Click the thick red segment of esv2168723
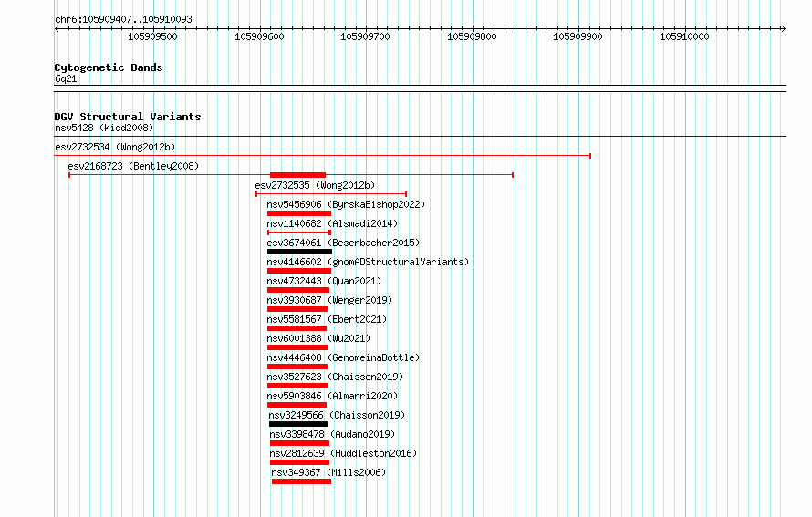The image size is (812, 517). coord(297,175)
